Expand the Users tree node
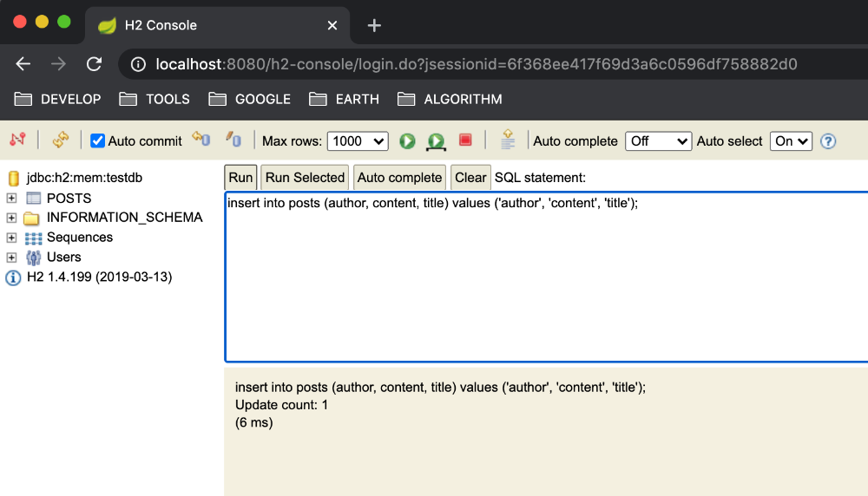The image size is (868, 496). coord(11,258)
